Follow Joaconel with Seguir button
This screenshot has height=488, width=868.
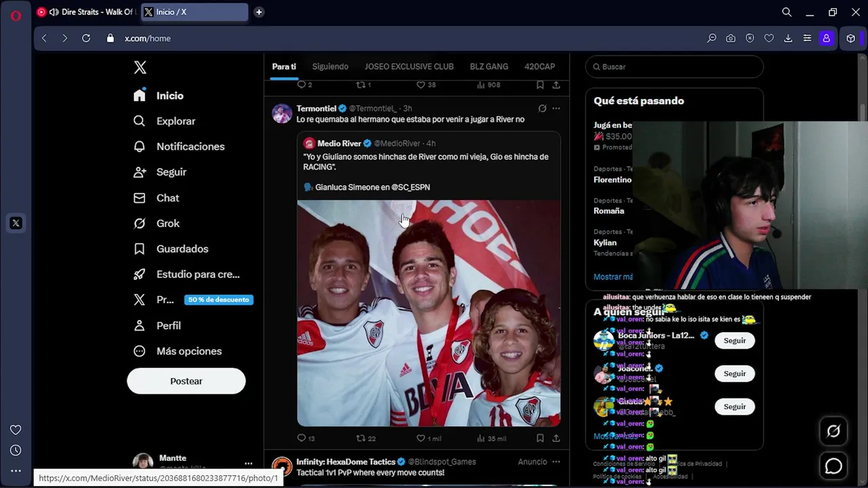(734, 373)
